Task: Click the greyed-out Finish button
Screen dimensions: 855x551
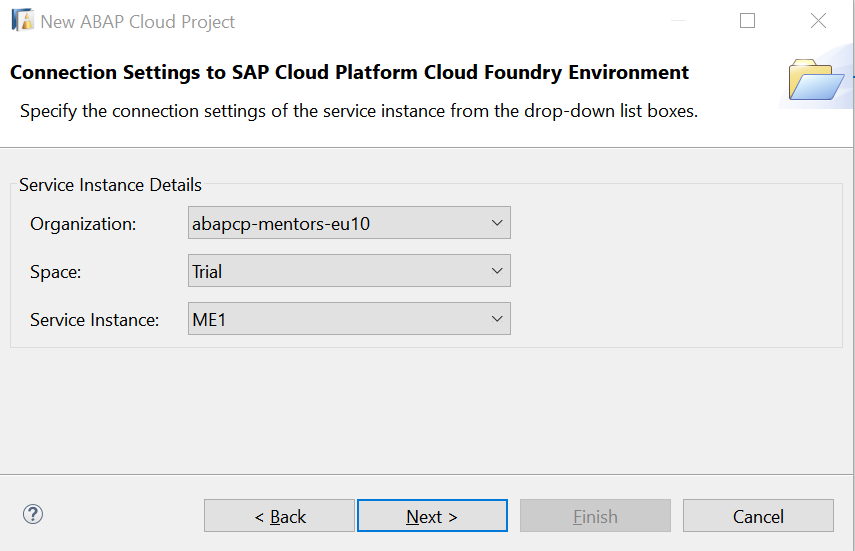Action: (595, 516)
